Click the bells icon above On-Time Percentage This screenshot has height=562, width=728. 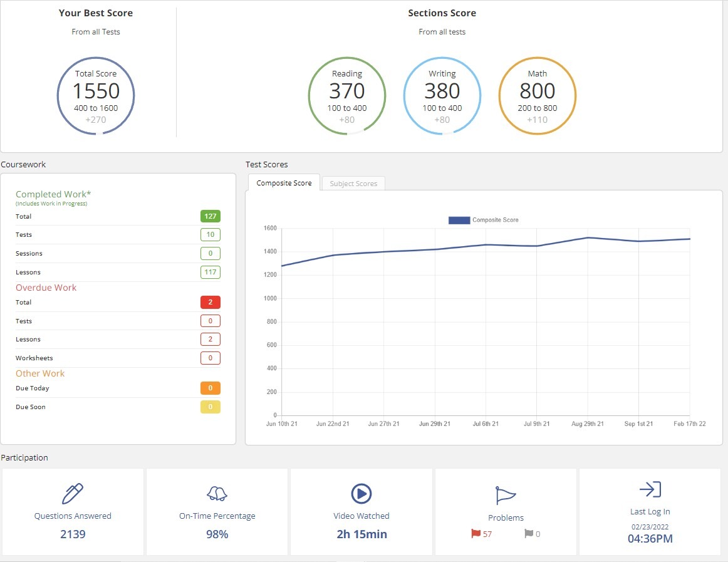coord(217,493)
